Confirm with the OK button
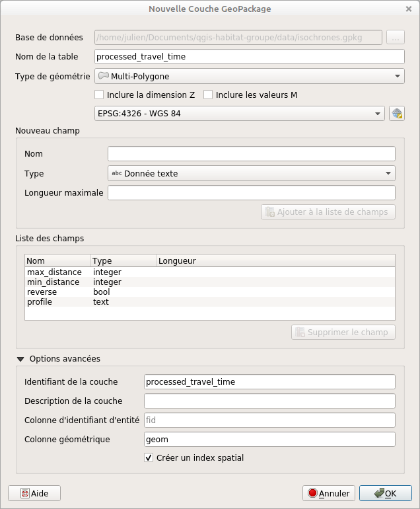Viewport: 420px width, 509px height. tap(386, 493)
